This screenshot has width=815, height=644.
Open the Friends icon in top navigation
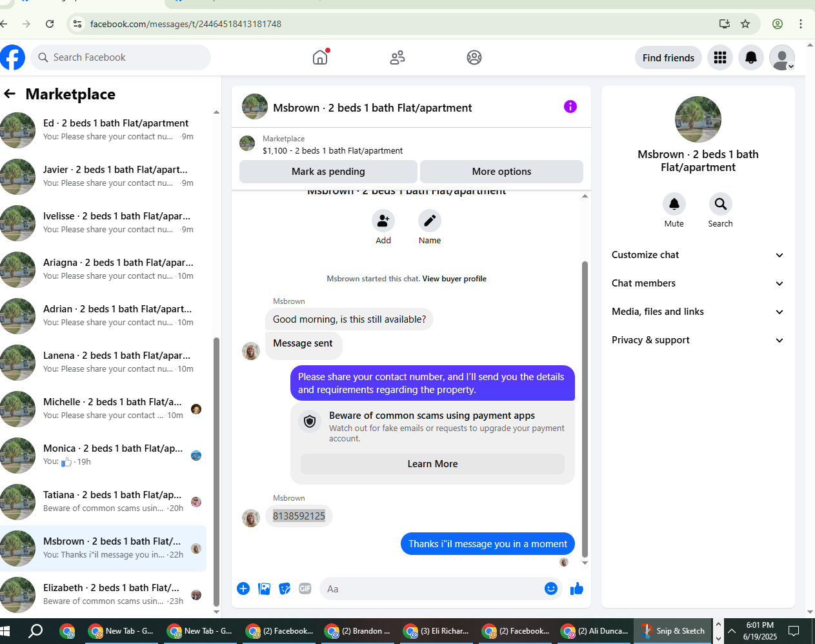[x=397, y=57]
